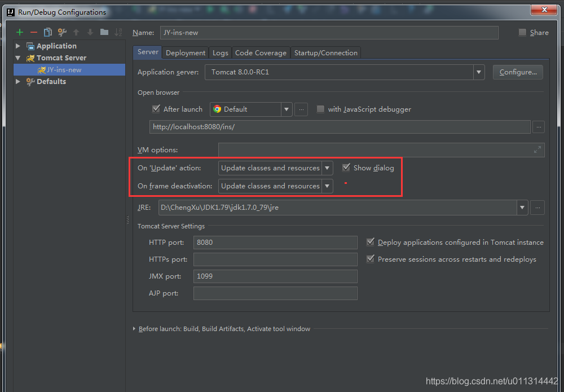Click the Name input field
Viewport: 564px width, 392px height.
(x=329, y=33)
